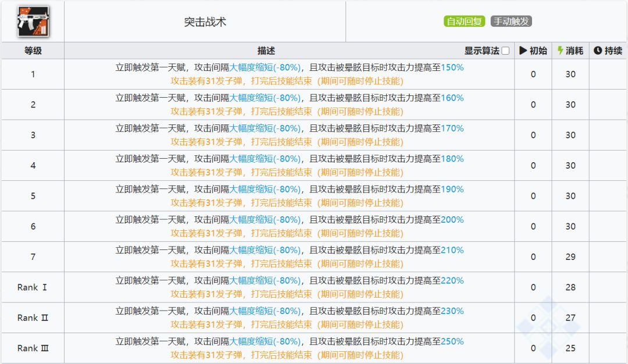Select the 描述 column header

coord(266,51)
